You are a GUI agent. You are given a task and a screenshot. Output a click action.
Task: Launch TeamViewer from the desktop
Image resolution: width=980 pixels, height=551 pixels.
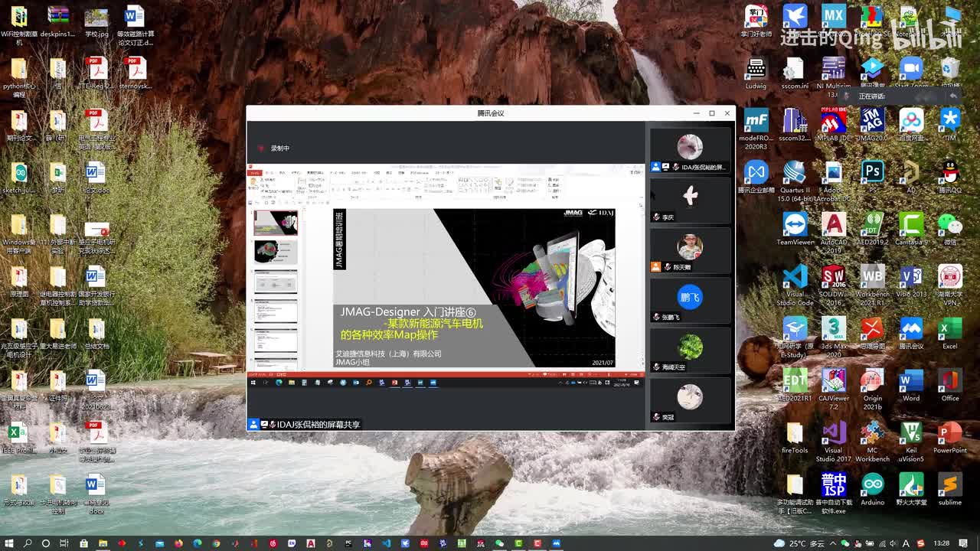pos(795,229)
